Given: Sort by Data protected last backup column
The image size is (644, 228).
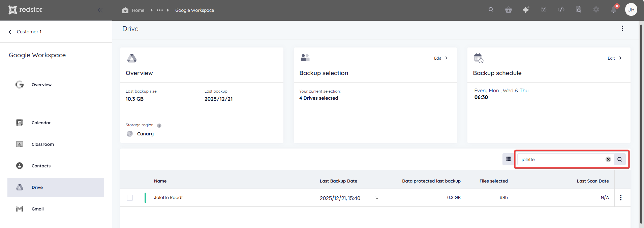Looking at the screenshot, I should [431, 181].
